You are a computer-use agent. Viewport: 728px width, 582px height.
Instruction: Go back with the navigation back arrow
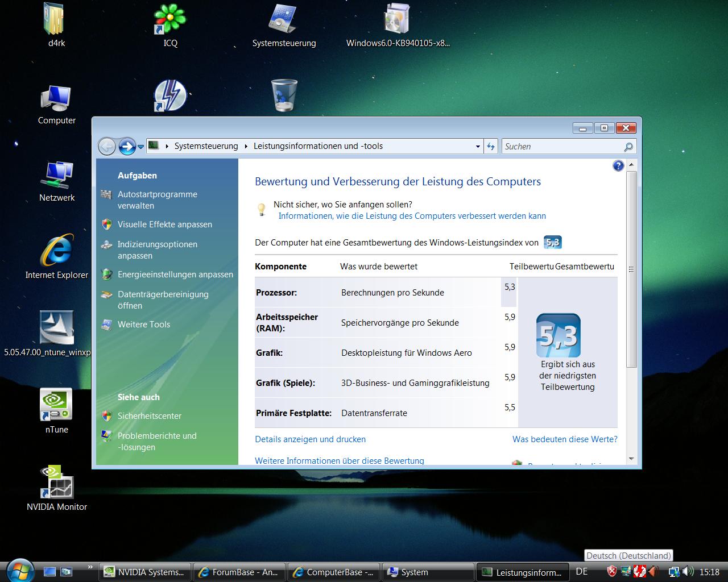[107, 146]
